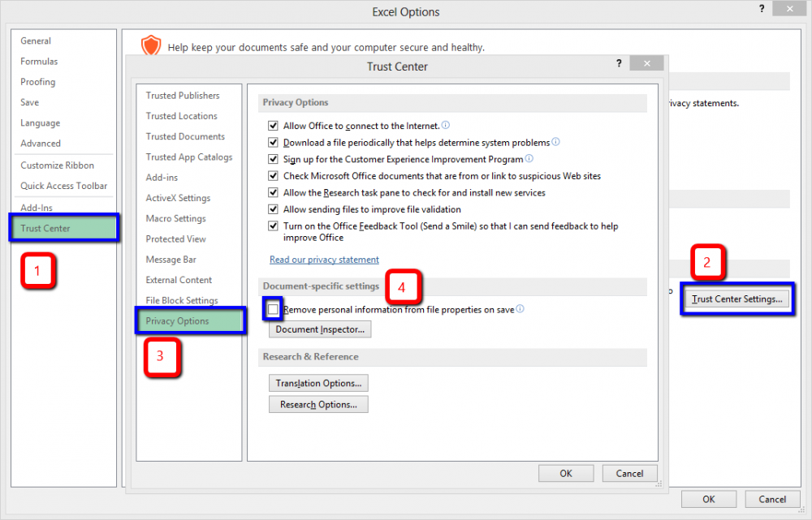Uncheck Allow the Research task pane checkbox
This screenshot has width=812, height=520.
[273, 192]
